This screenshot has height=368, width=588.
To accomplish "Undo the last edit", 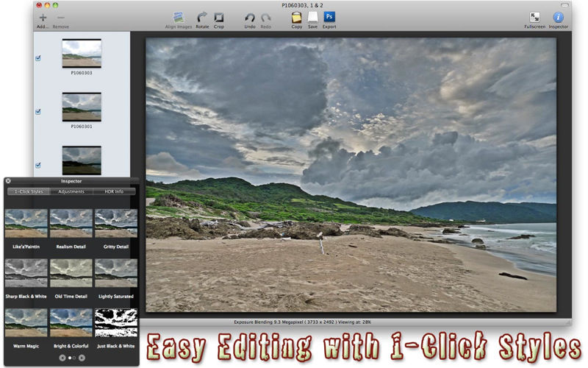I will coord(250,18).
